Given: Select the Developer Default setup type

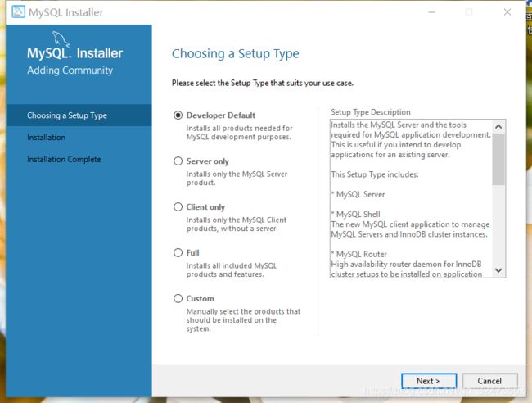Looking at the screenshot, I should pos(178,115).
